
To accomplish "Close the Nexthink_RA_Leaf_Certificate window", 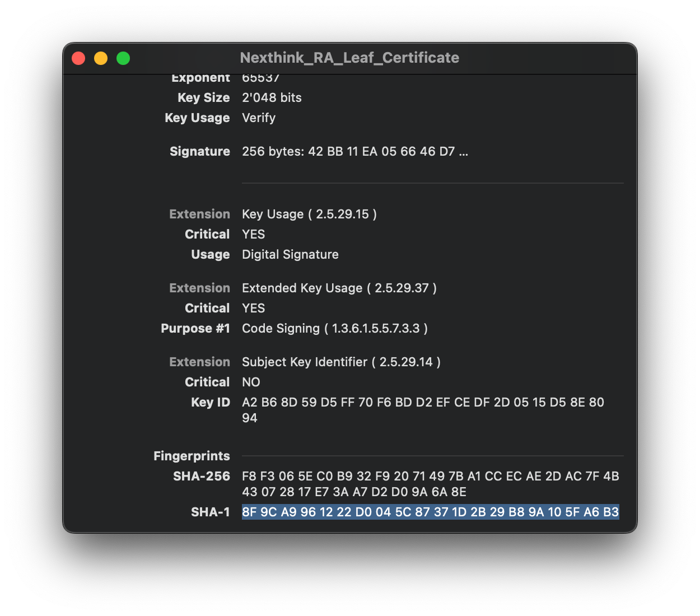I will pos(78,58).
